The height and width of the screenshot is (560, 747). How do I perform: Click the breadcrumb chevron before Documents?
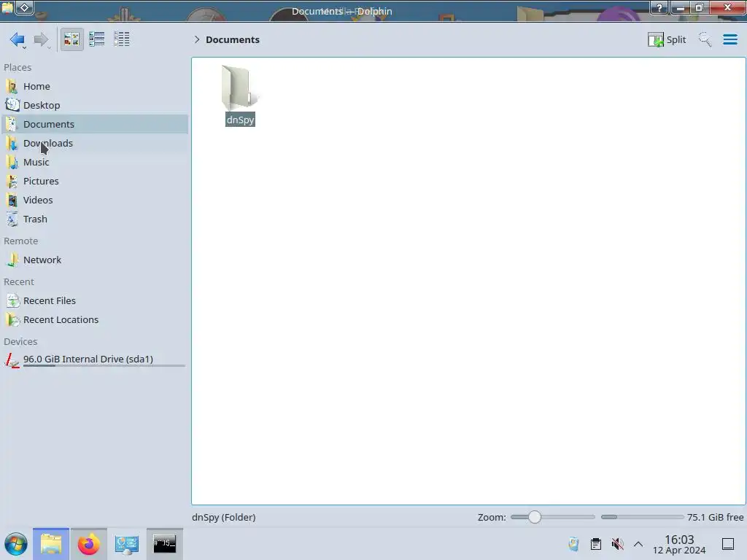click(x=197, y=39)
